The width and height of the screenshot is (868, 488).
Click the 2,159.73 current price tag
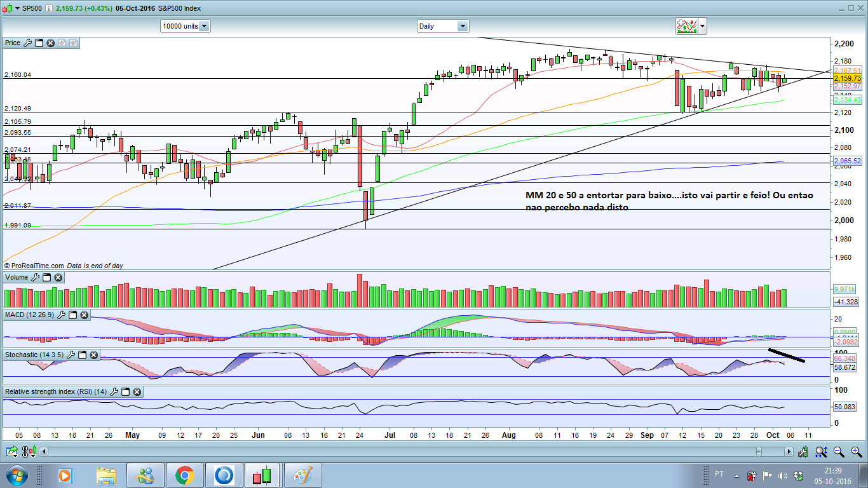pos(848,78)
